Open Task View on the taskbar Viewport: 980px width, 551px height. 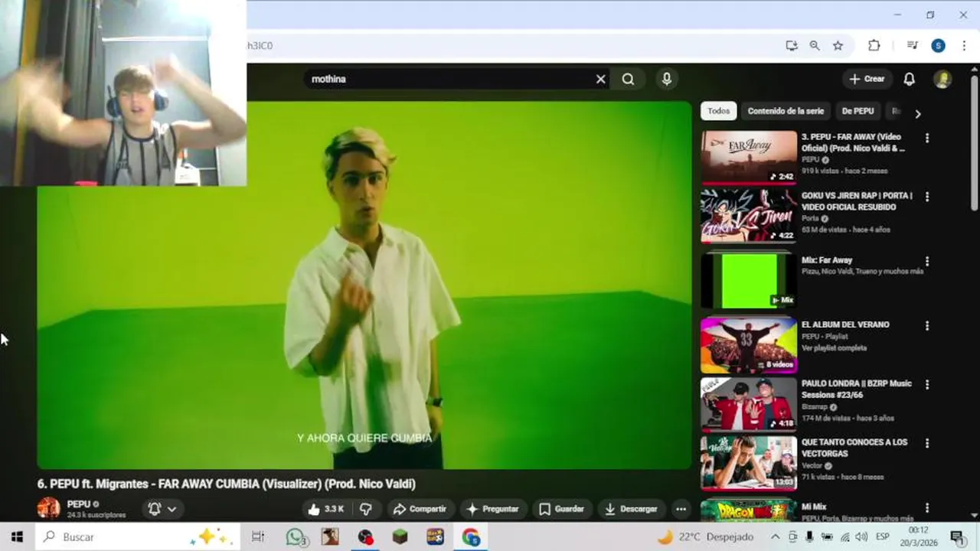(x=258, y=537)
